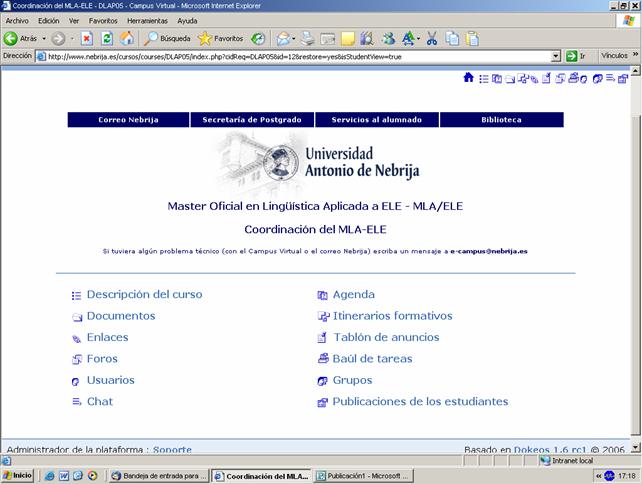Click the course description list icon in shortcut bar

click(484, 79)
